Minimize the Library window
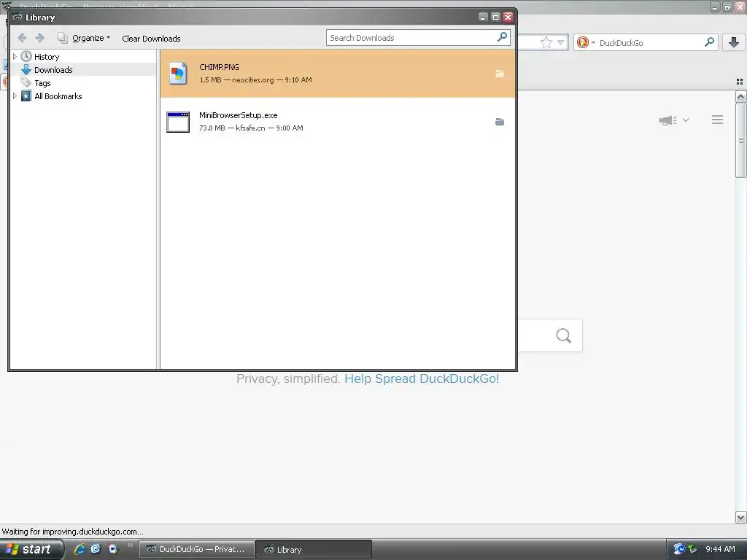Screen dimensions: 747x560 (x=483, y=17)
